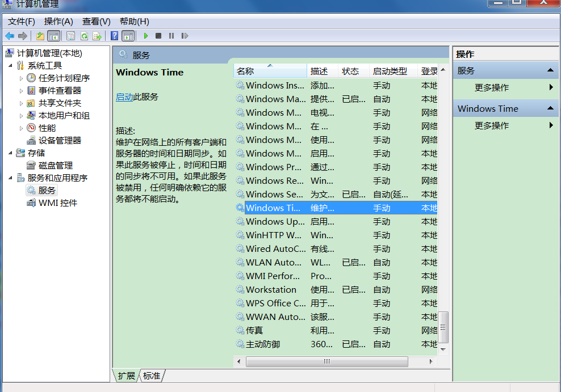Screen dimensions: 561x392
Task: Click the export list icon
Action: (97, 36)
